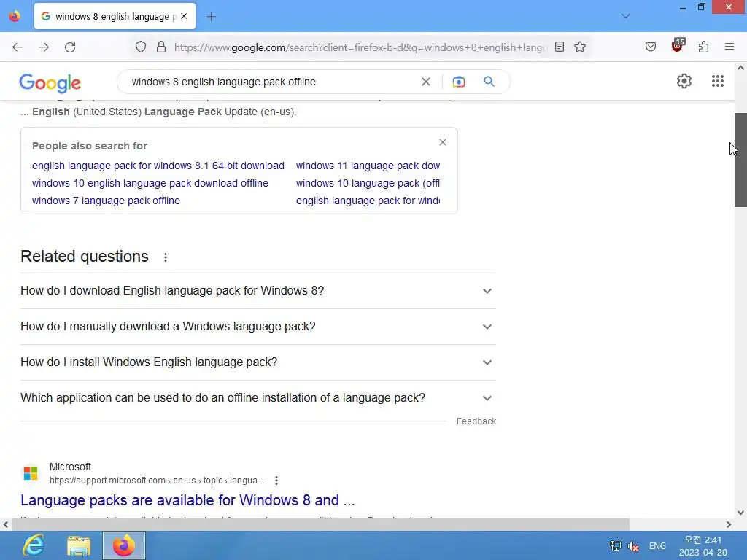Open the Firefox hamburger application menu
Image resolution: width=747 pixels, height=560 pixels.
click(729, 47)
